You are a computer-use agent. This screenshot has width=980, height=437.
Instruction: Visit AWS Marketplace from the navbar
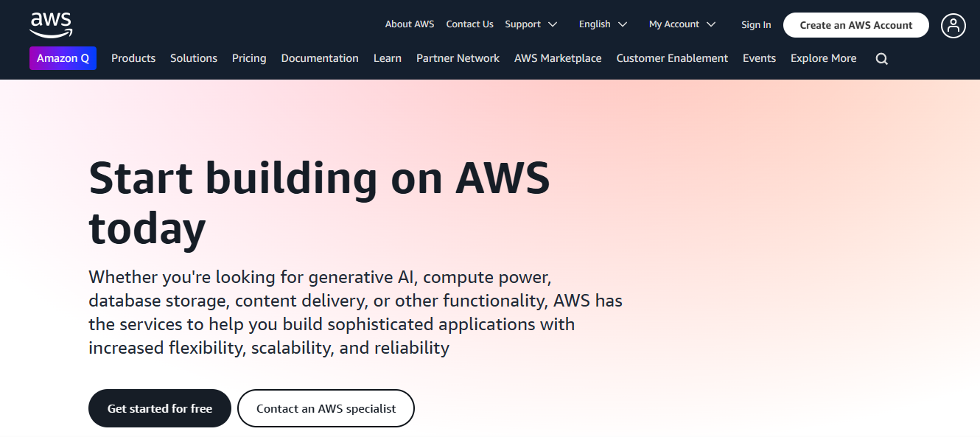[558, 58]
